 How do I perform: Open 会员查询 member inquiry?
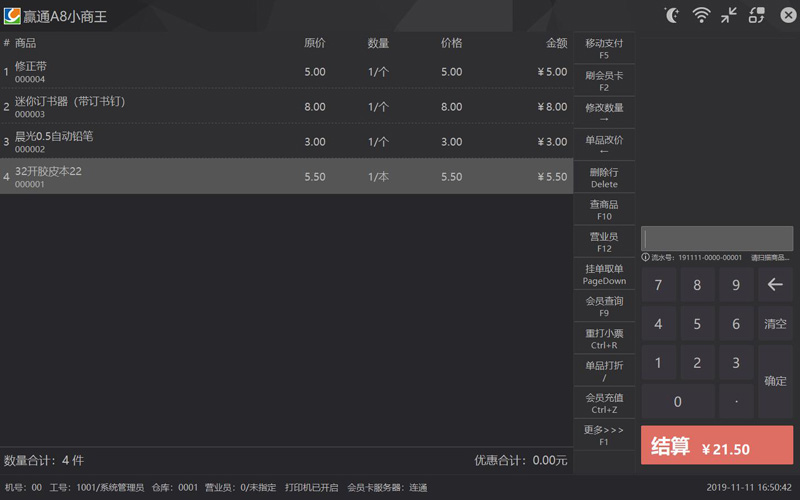(604, 306)
